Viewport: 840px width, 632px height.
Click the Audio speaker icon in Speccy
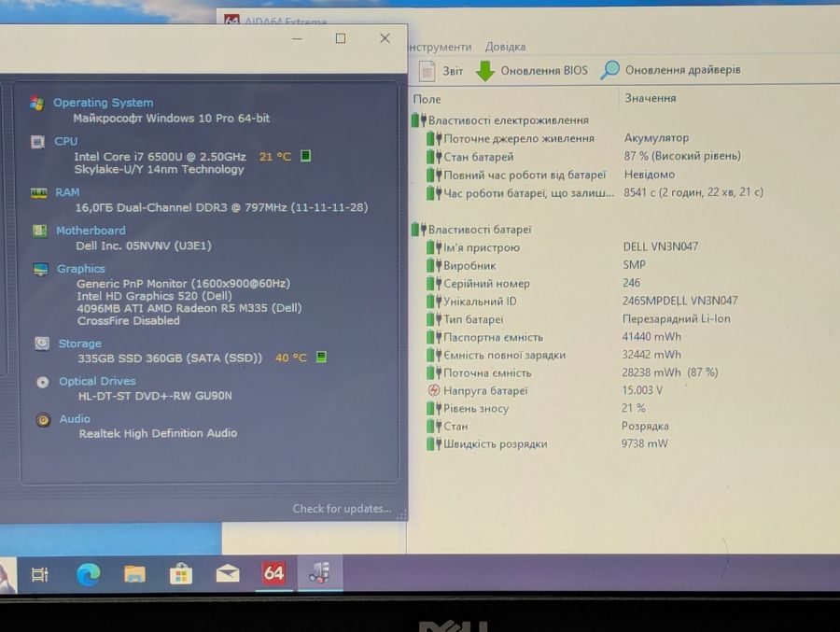point(43,420)
